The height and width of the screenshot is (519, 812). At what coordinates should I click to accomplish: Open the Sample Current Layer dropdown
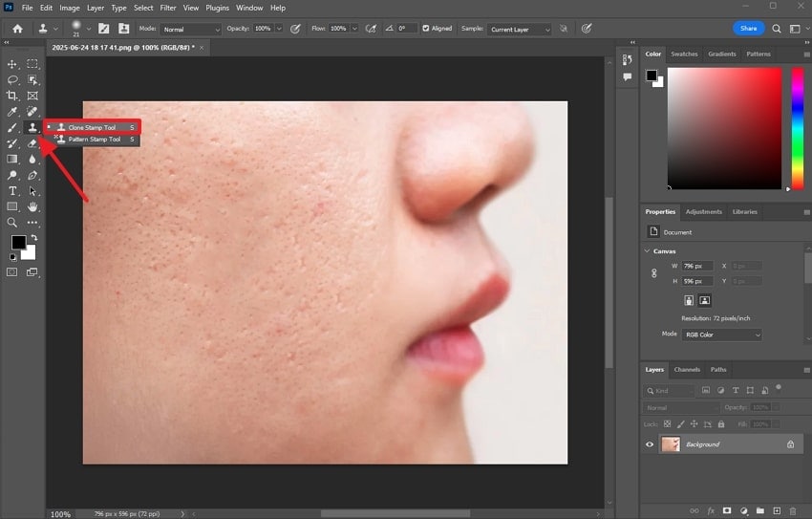coord(520,30)
